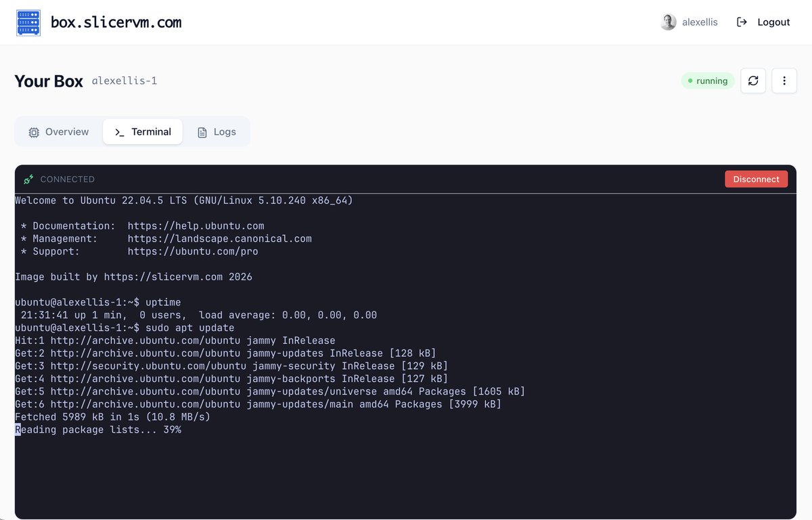
Task: Click the https://help.ubuntu.com URL
Action: (196, 226)
